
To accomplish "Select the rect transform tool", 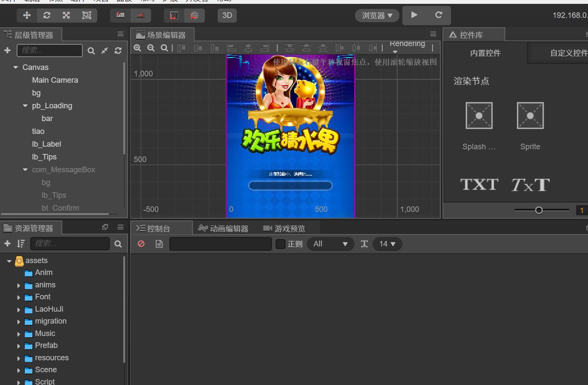I will (x=87, y=15).
